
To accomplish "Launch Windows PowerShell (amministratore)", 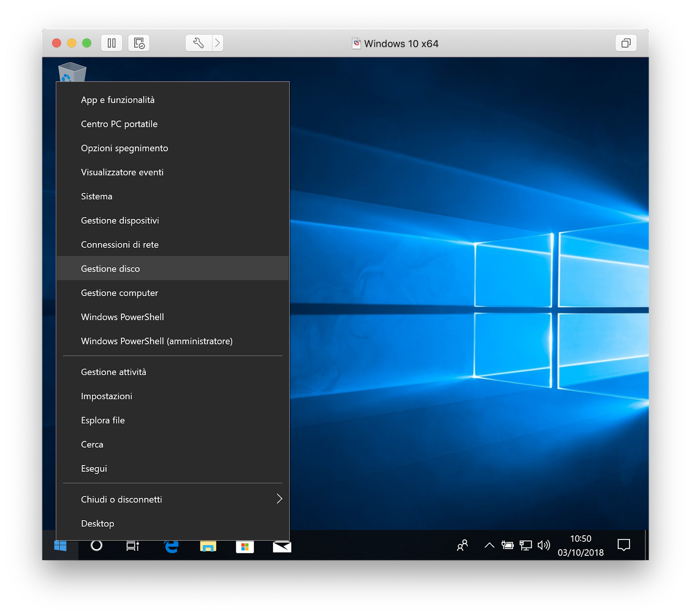I will (173, 341).
